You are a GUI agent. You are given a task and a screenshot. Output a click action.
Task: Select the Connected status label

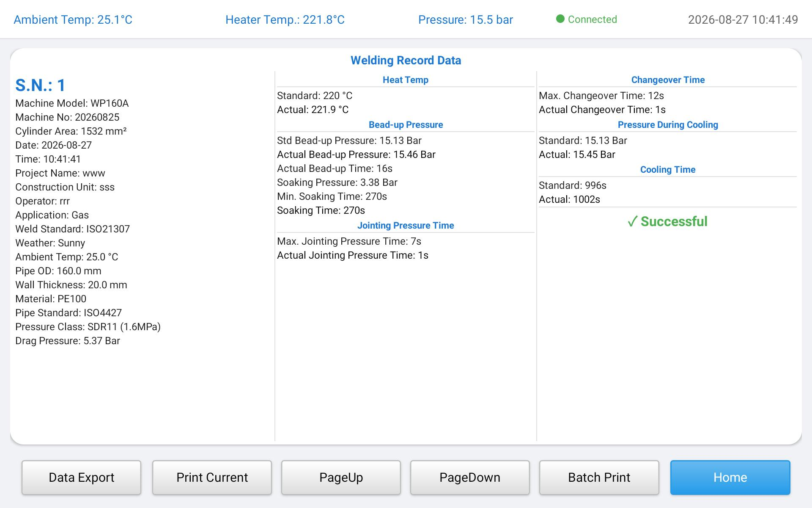[x=592, y=19]
